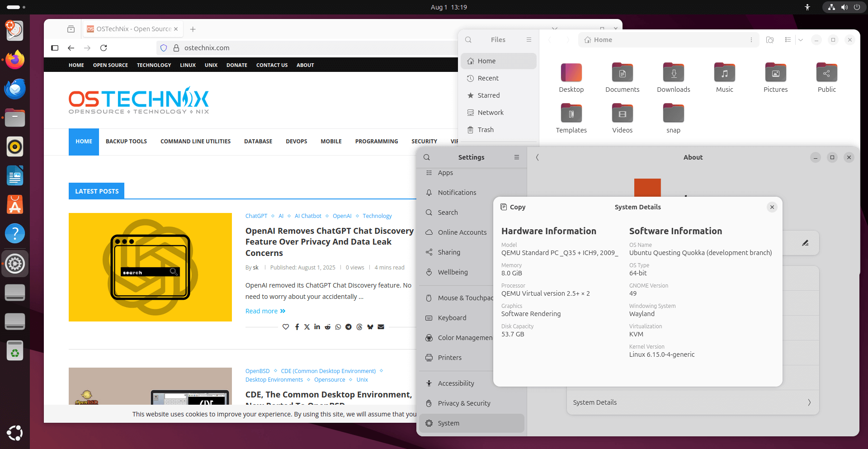Copy the System Details to clipboard

(513, 207)
